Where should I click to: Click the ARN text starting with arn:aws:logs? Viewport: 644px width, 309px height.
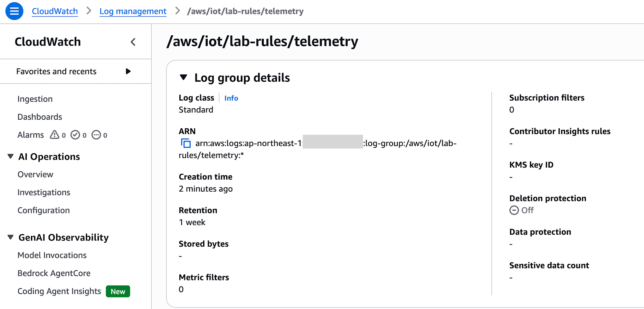point(317,149)
